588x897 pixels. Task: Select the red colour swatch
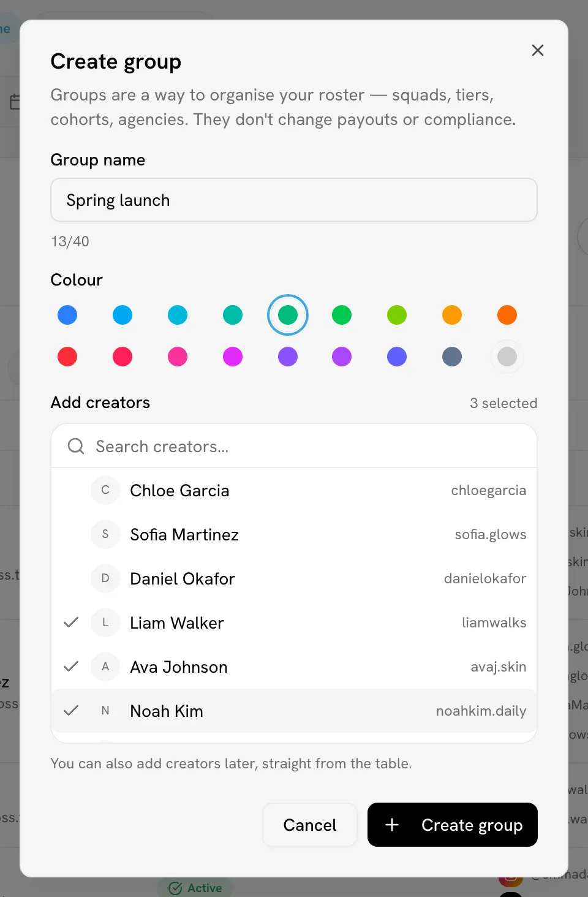coord(67,357)
